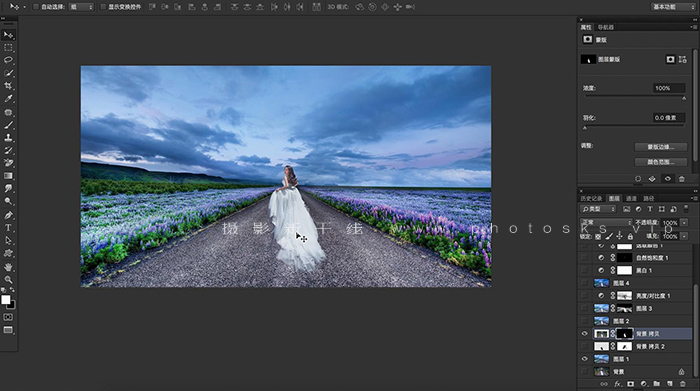The image size is (700, 391).
Task: Switch to the 通道 tab
Action: click(631, 198)
